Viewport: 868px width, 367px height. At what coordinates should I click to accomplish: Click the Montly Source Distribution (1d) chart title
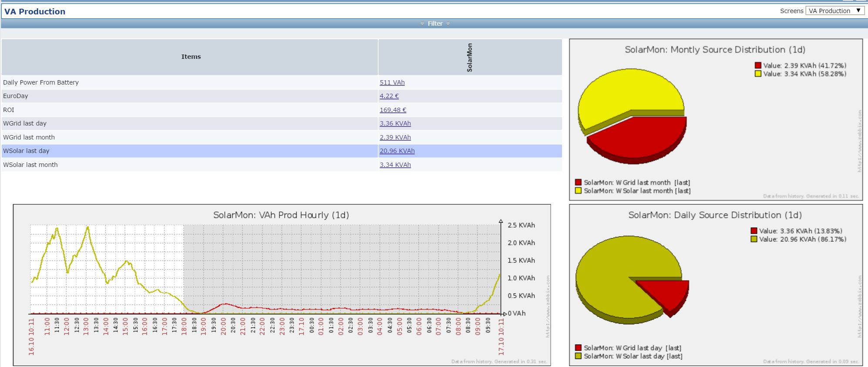(x=715, y=50)
